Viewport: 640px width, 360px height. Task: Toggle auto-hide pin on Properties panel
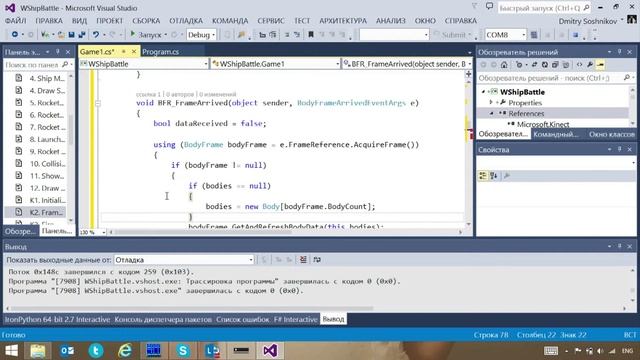point(619,149)
